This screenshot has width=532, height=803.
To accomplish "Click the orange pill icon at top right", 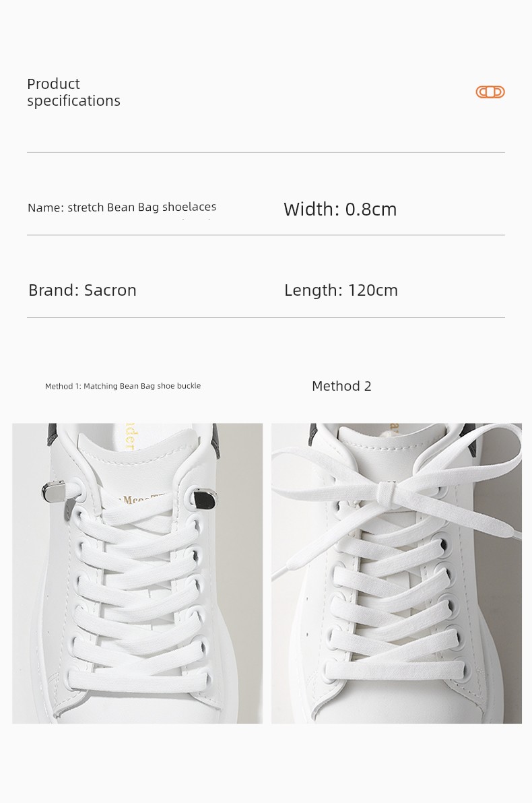I will tap(490, 92).
